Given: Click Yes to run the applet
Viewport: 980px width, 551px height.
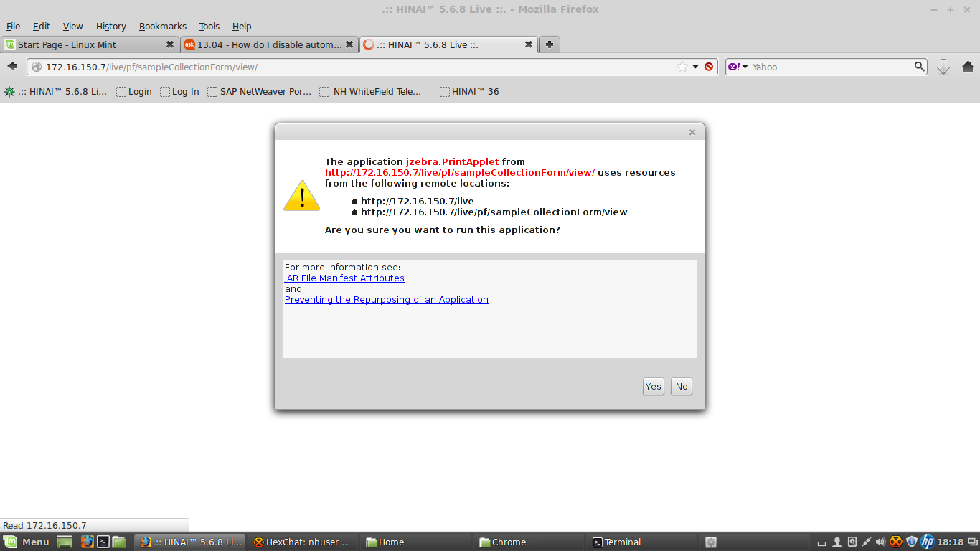Looking at the screenshot, I should point(653,386).
